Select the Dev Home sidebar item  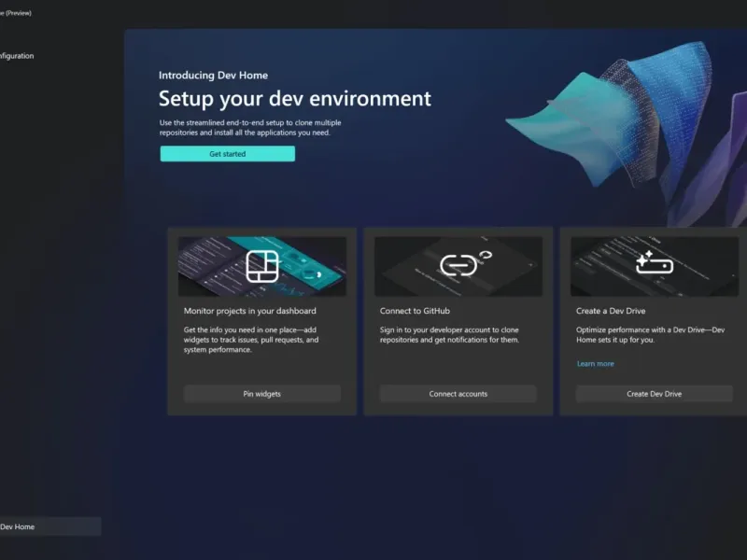tap(50, 526)
